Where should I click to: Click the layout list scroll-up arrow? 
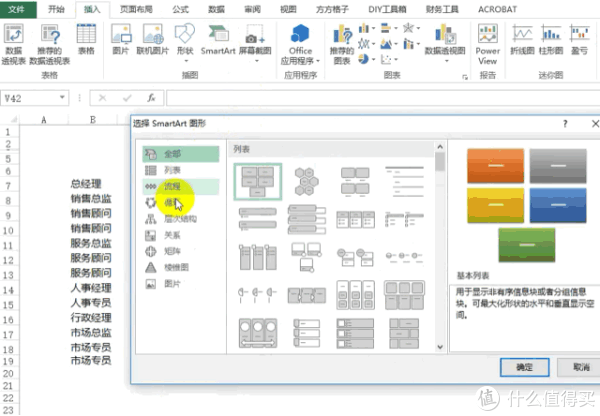pyautogui.click(x=440, y=147)
